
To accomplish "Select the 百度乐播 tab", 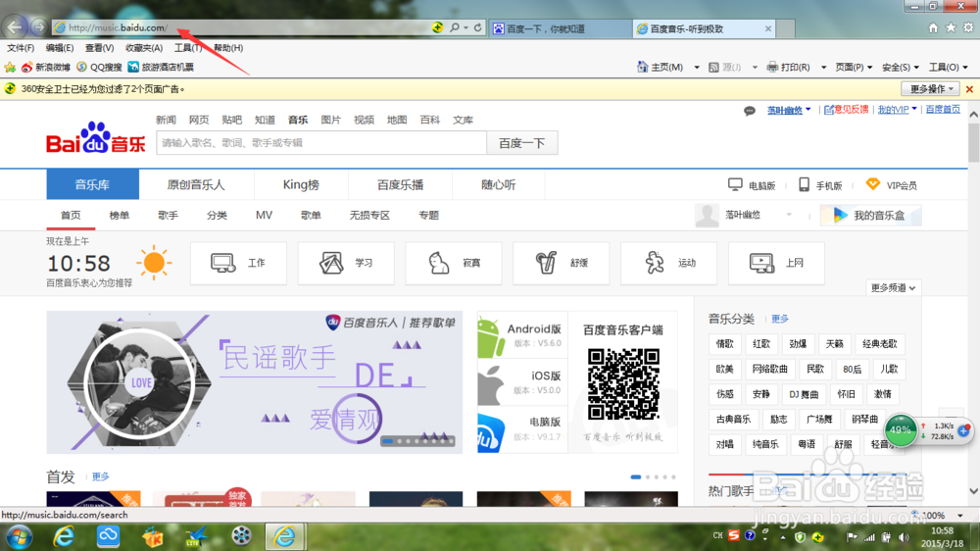I will point(400,184).
